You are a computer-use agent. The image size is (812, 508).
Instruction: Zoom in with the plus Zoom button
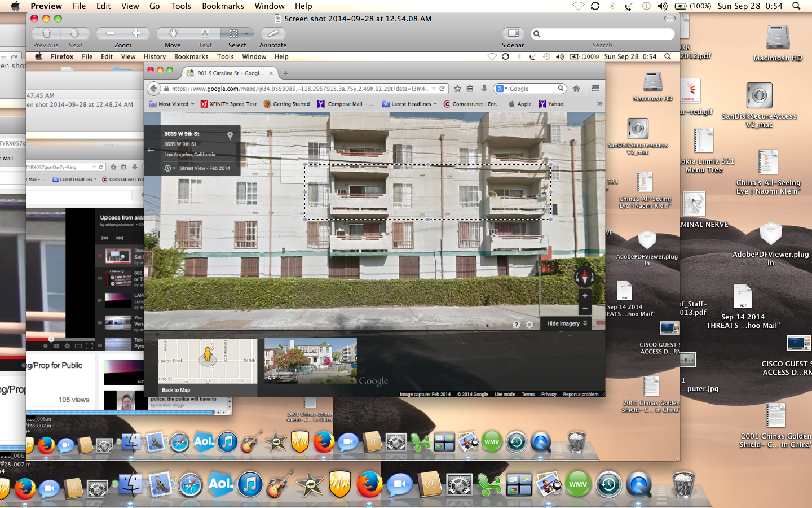(136, 34)
